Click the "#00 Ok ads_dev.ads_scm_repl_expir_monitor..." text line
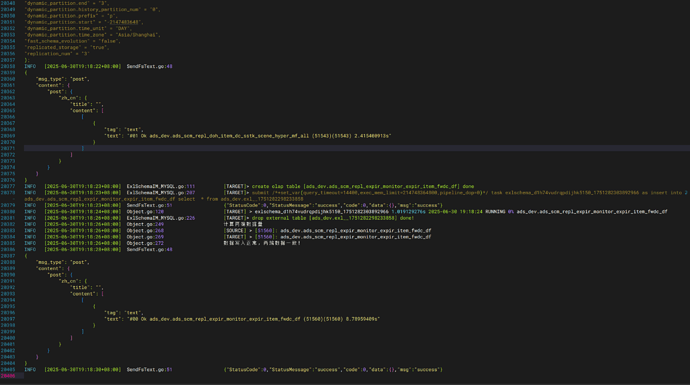 242,319
